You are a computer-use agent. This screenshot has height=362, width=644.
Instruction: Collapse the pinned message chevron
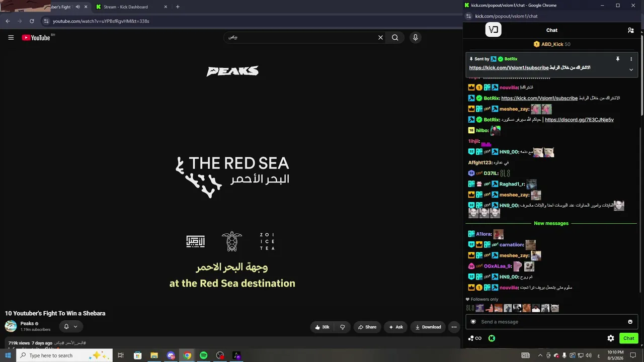pyautogui.click(x=631, y=70)
